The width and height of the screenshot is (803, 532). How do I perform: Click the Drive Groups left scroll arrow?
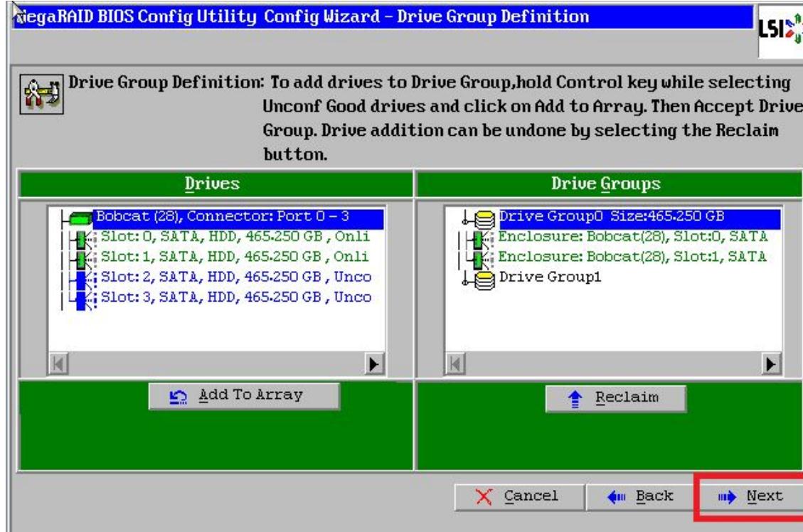click(x=455, y=364)
